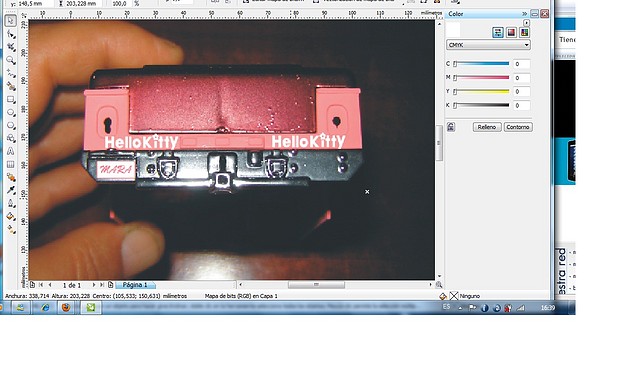Screen dimensions: 640x384
Task: Apply color with the Relleno button
Action: coord(487,127)
